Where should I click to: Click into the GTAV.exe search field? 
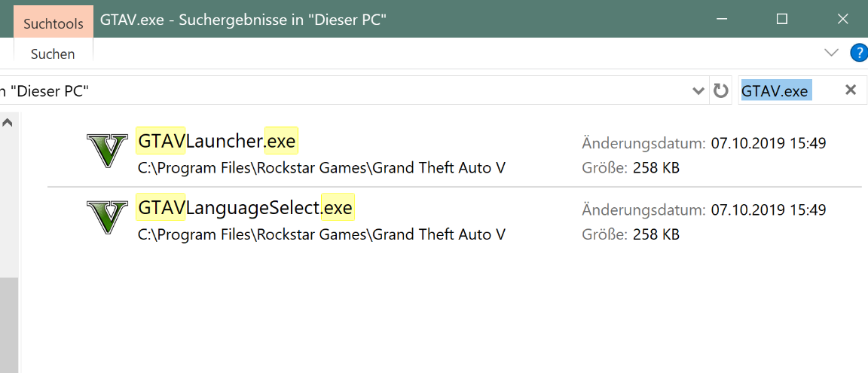[784, 91]
